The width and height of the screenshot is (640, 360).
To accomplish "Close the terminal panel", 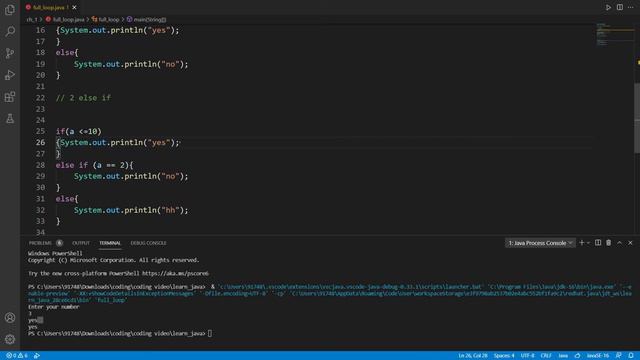I will [x=630, y=243].
